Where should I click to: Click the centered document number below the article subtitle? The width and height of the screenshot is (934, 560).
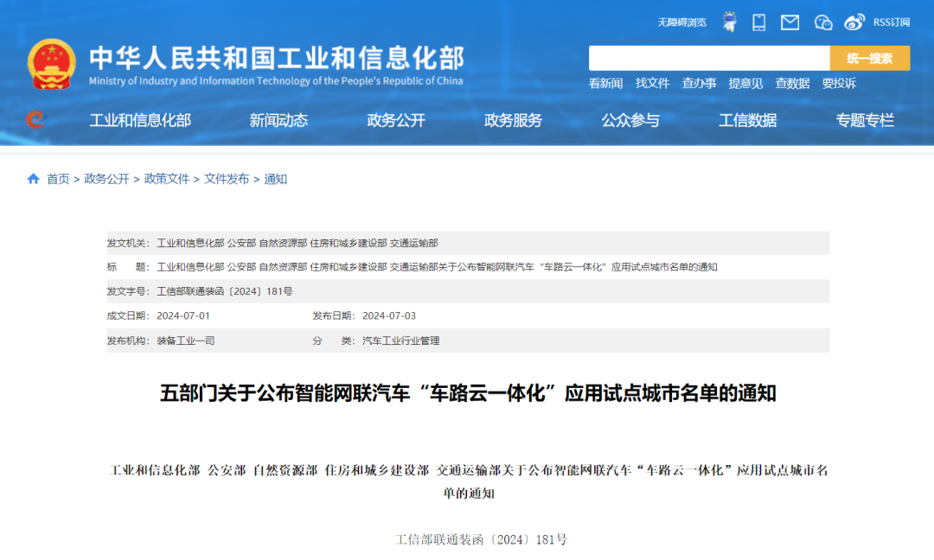click(482, 540)
